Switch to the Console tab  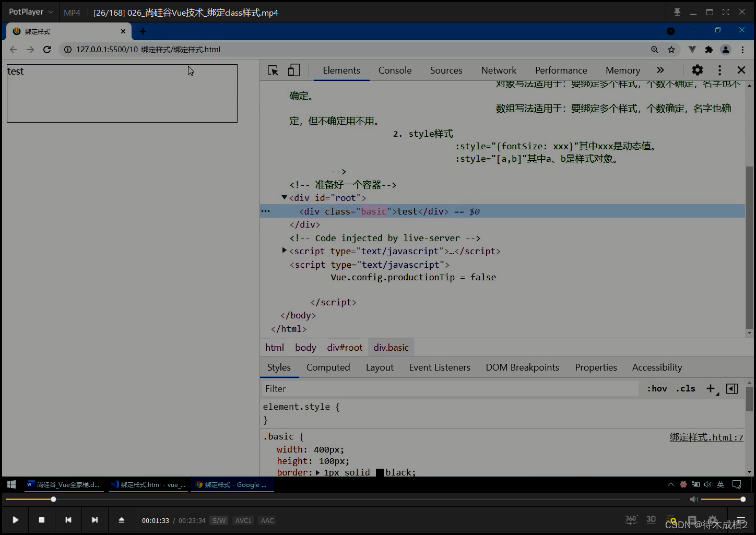(395, 70)
